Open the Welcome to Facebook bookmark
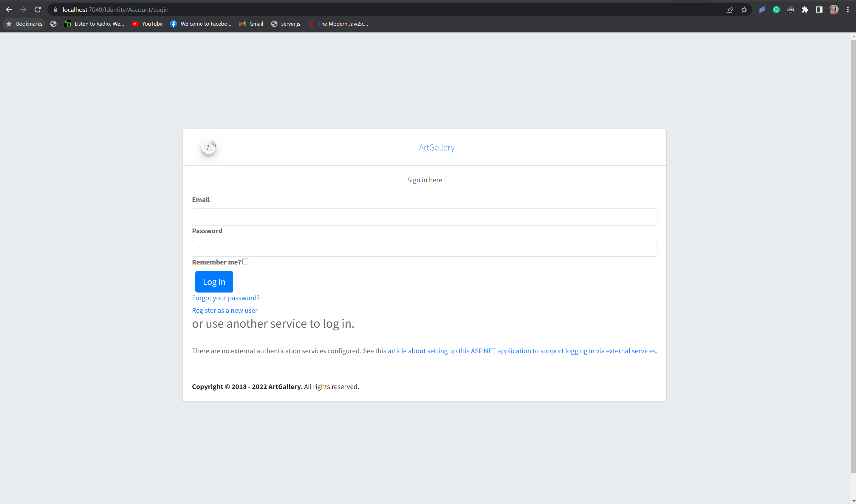 (201, 24)
